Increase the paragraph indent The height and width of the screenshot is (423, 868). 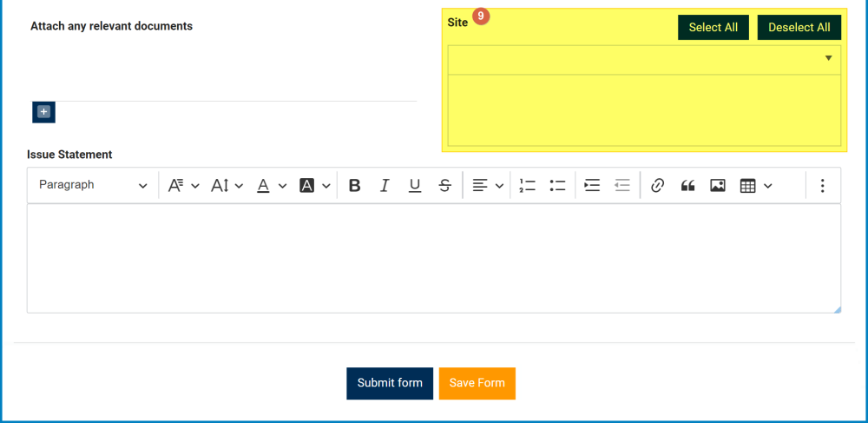[592, 185]
